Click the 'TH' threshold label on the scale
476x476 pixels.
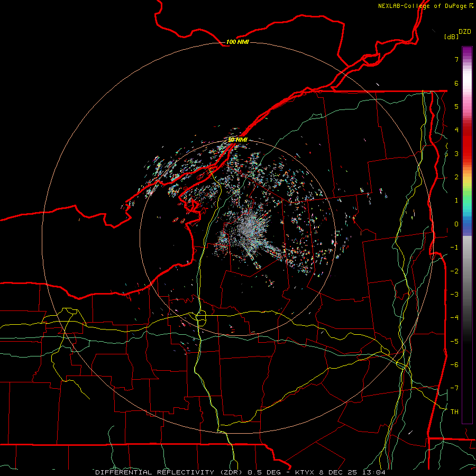[454, 412]
